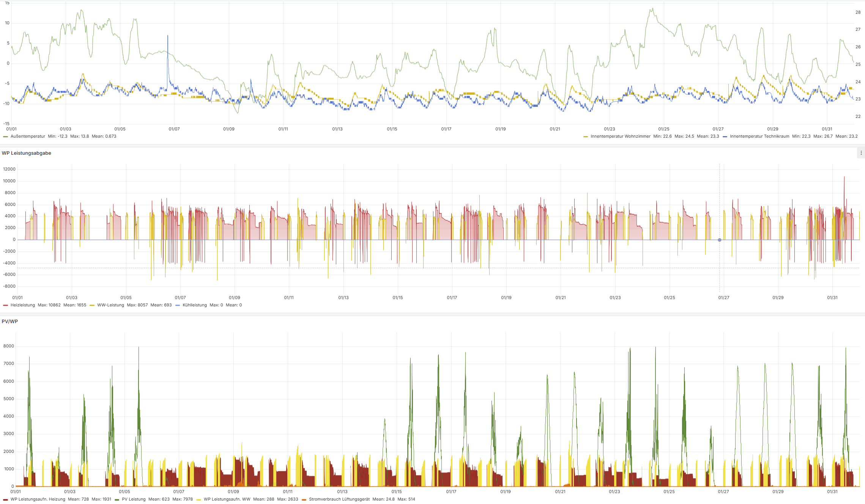Image resolution: width=865 pixels, height=504 pixels.
Task: Click the highlighted data point on the zero line
Action: (x=720, y=240)
